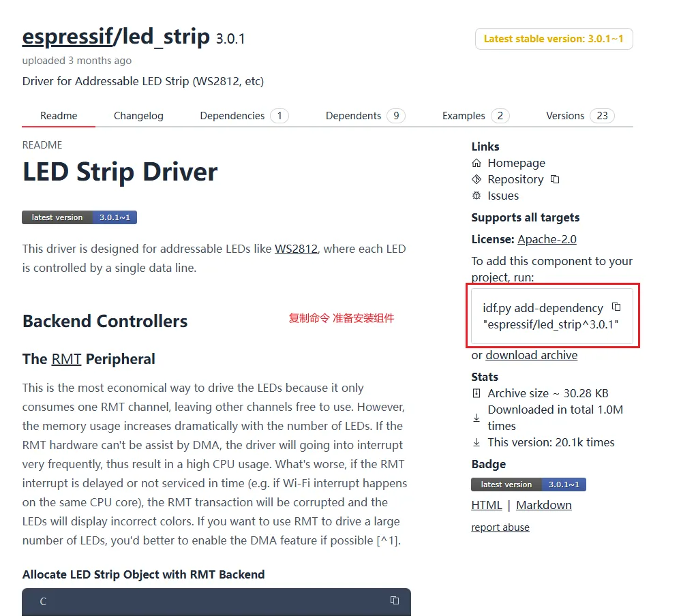681x616 pixels.
Task: Copy the idf.py add-dependency command
Action: pos(616,307)
